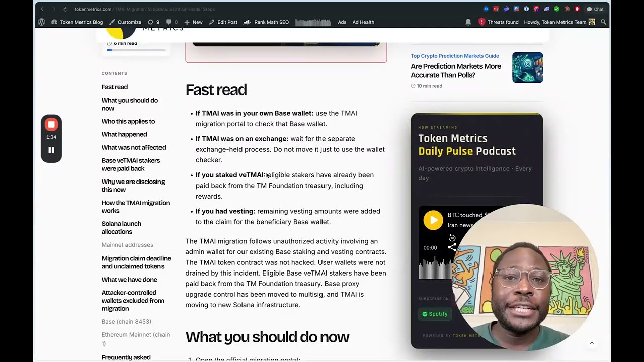
Task: Open the Ads admin menu
Action: 342,22
